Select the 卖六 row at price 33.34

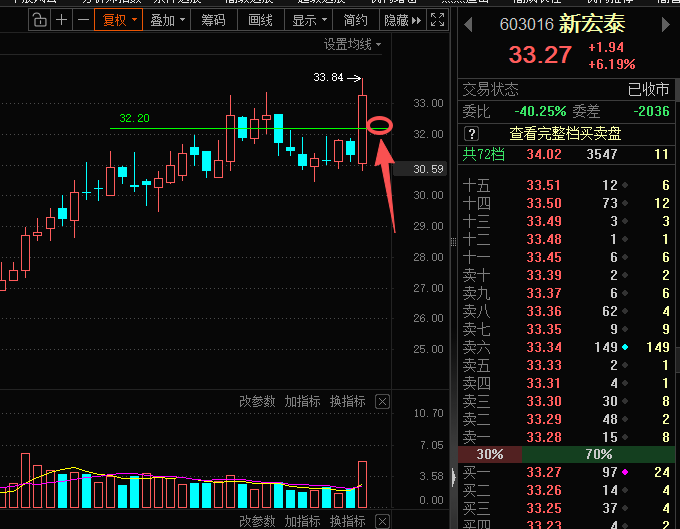click(x=566, y=347)
